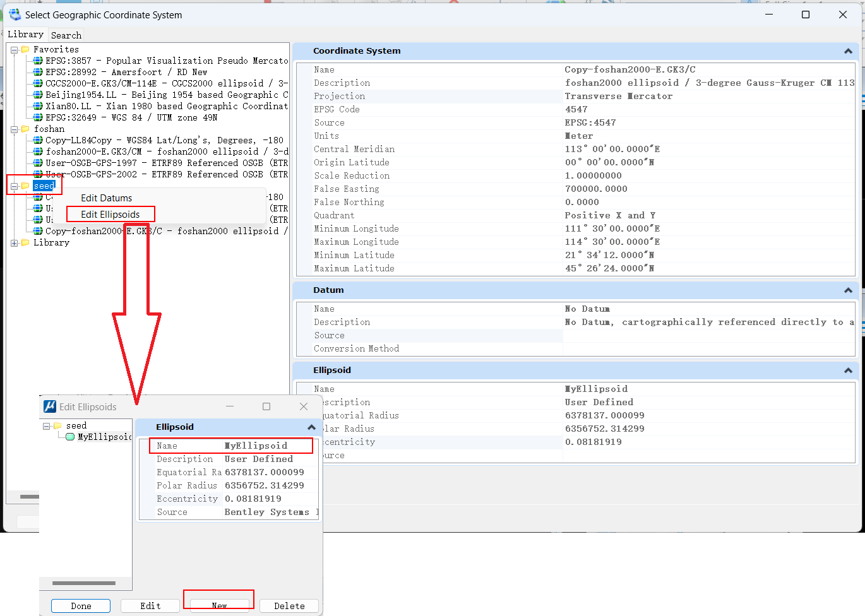Click the globe icon next to EPSG:3857
Viewport: 865px width, 616px height.
coord(38,61)
